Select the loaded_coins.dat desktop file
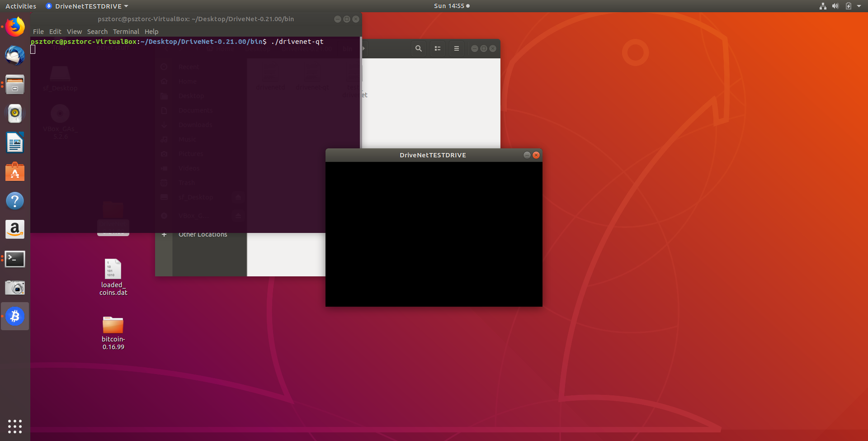The height and width of the screenshot is (441, 868). pyautogui.click(x=113, y=277)
